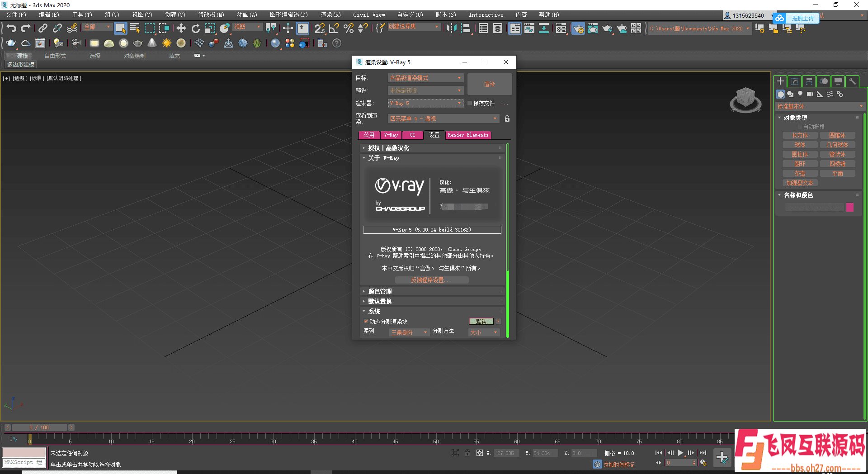
Task: Click the Play Animation button
Action: click(680, 453)
